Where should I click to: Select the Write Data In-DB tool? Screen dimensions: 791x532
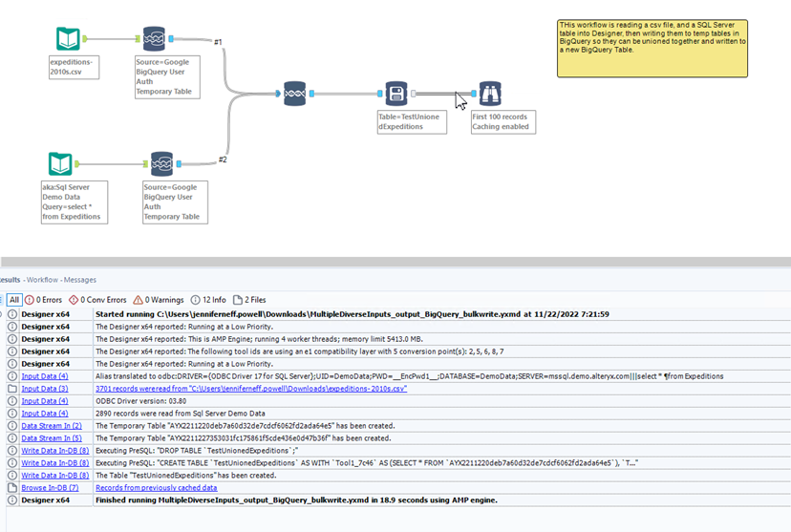[x=396, y=94]
